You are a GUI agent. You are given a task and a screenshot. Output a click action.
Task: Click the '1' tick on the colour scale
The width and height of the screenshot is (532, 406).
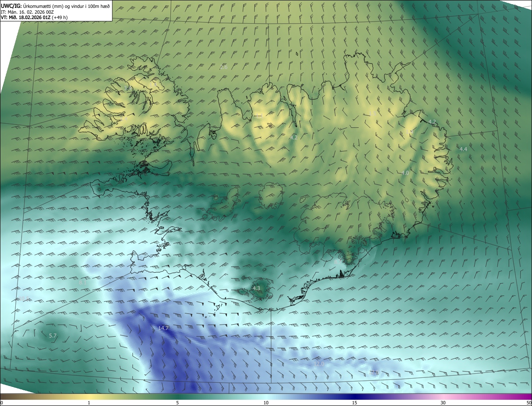89,403
